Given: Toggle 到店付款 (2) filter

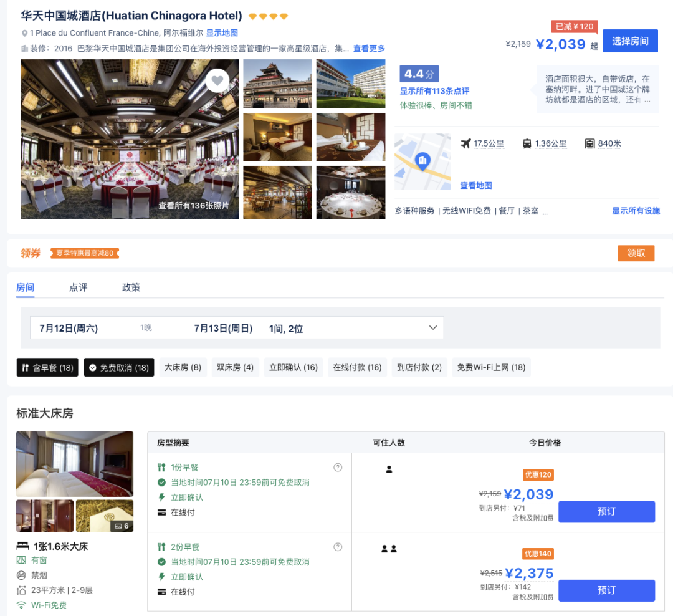Looking at the screenshot, I should (419, 367).
